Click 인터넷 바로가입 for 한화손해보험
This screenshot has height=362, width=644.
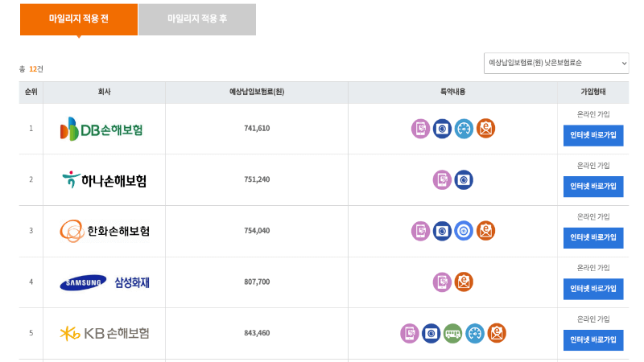tap(593, 237)
